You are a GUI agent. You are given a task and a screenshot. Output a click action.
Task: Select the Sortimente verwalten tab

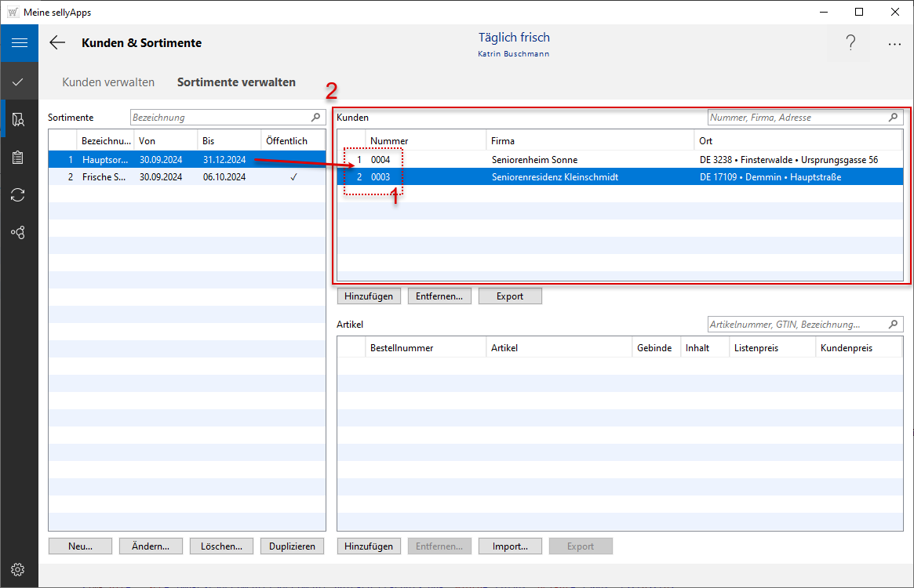tap(236, 82)
